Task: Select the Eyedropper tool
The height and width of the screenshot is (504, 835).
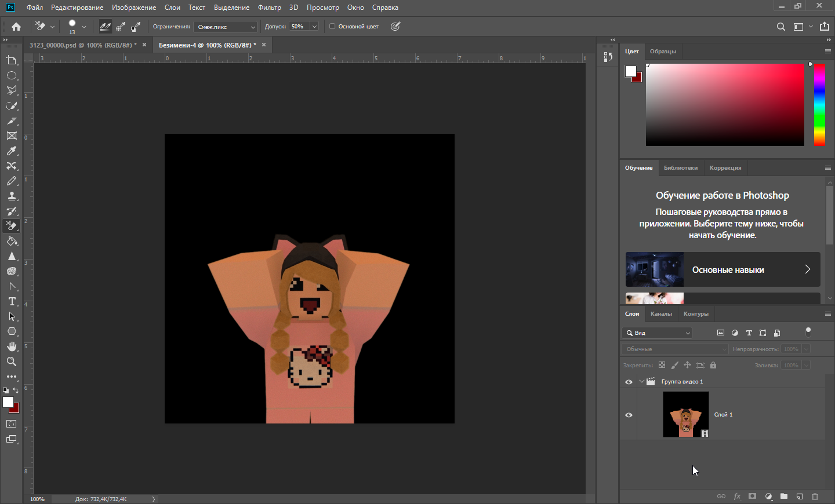Action: [12, 151]
